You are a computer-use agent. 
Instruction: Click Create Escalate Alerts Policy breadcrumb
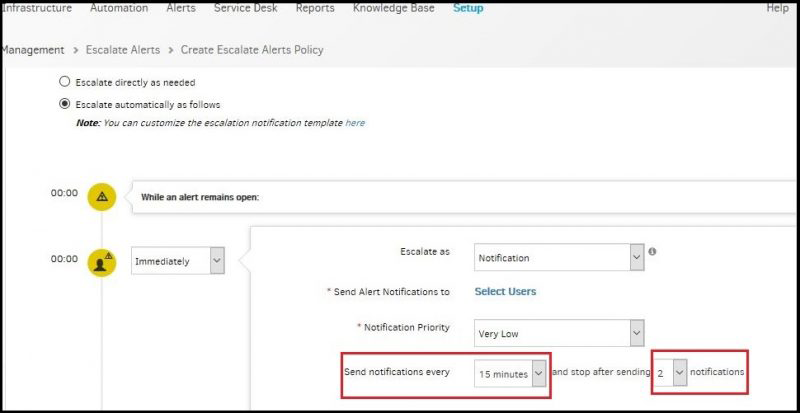(252, 50)
